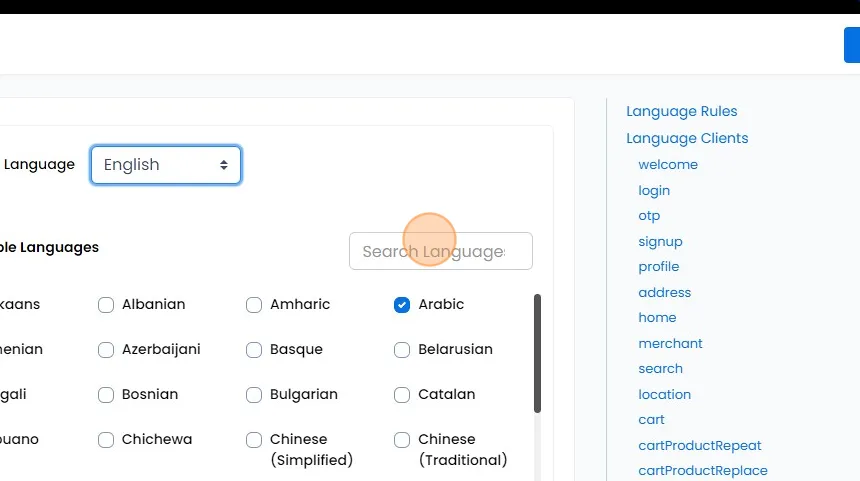Check the Bosnian checkbox

[x=106, y=394]
